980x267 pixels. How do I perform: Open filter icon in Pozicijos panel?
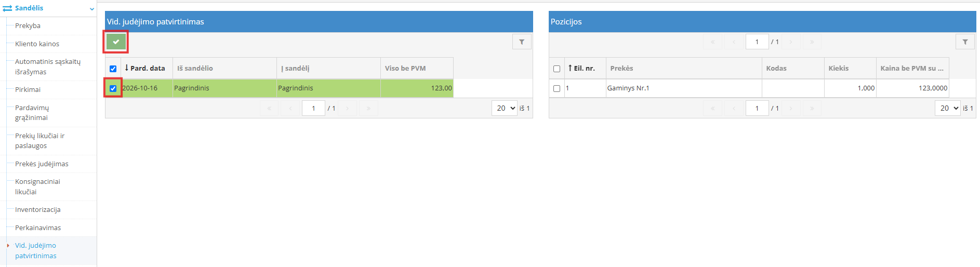(x=965, y=42)
